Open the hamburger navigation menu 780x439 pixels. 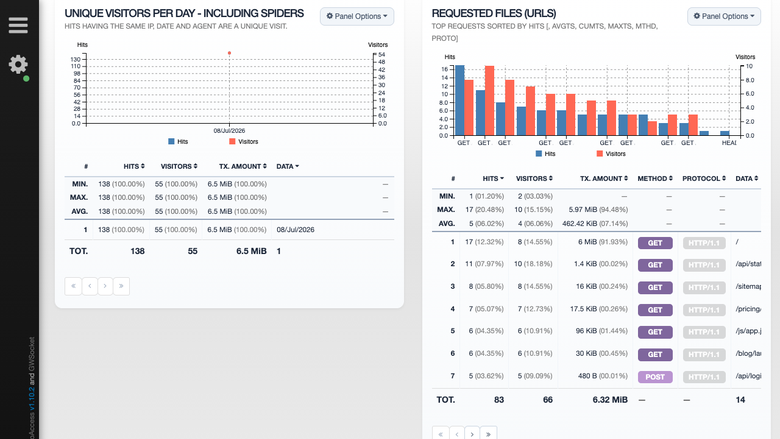[18, 25]
